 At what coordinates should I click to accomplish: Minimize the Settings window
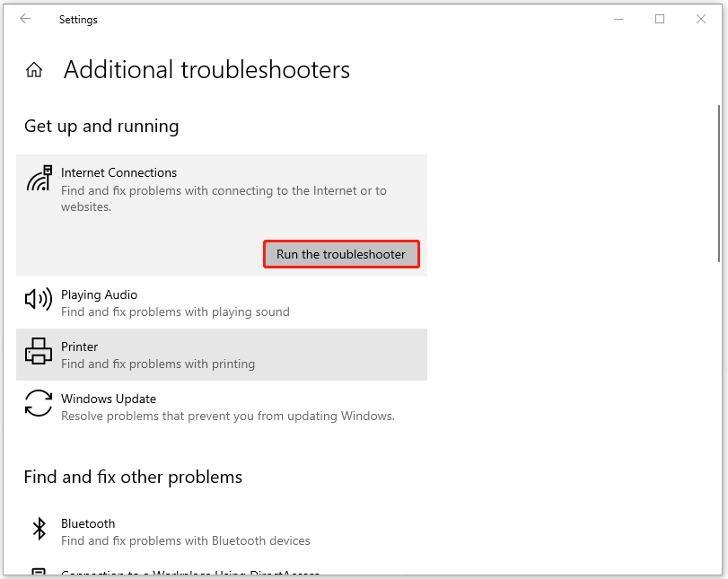(618, 19)
